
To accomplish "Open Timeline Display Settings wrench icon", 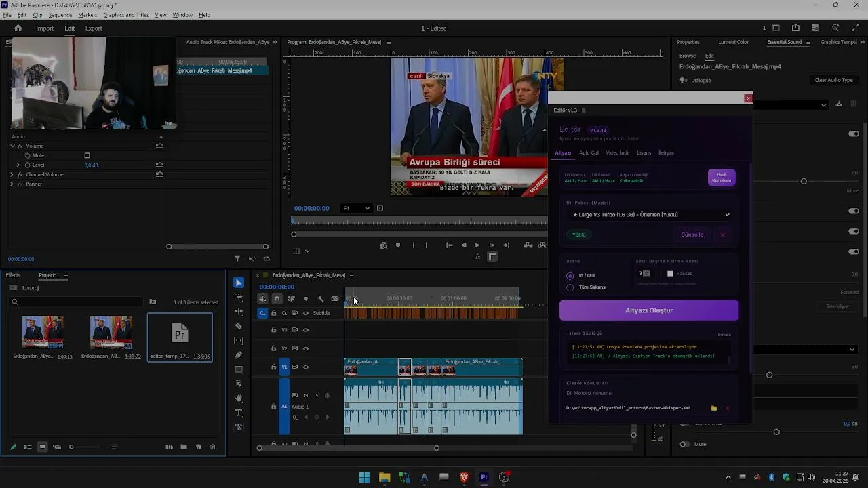I will (320, 299).
